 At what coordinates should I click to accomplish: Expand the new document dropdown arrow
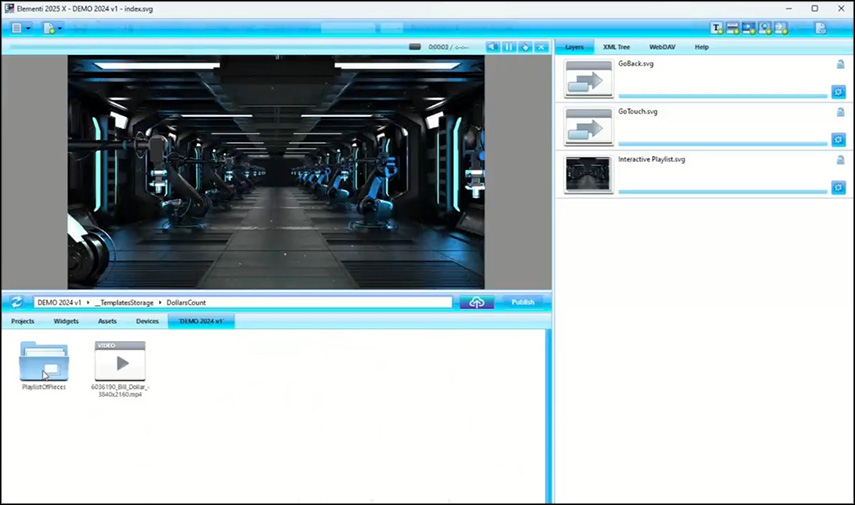[x=60, y=28]
